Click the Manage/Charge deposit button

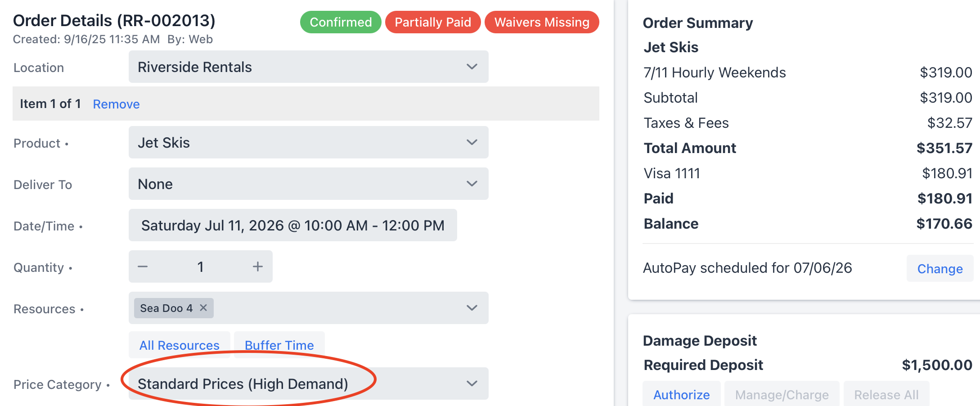(782, 394)
